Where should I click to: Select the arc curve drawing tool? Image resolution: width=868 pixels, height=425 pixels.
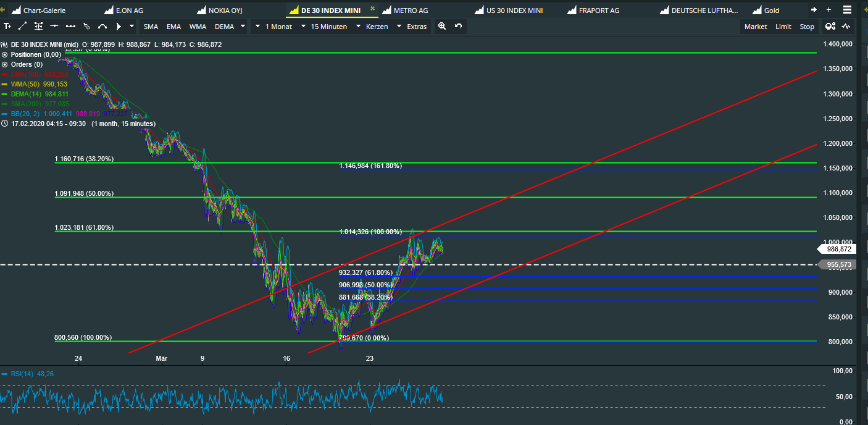[x=102, y=26]
